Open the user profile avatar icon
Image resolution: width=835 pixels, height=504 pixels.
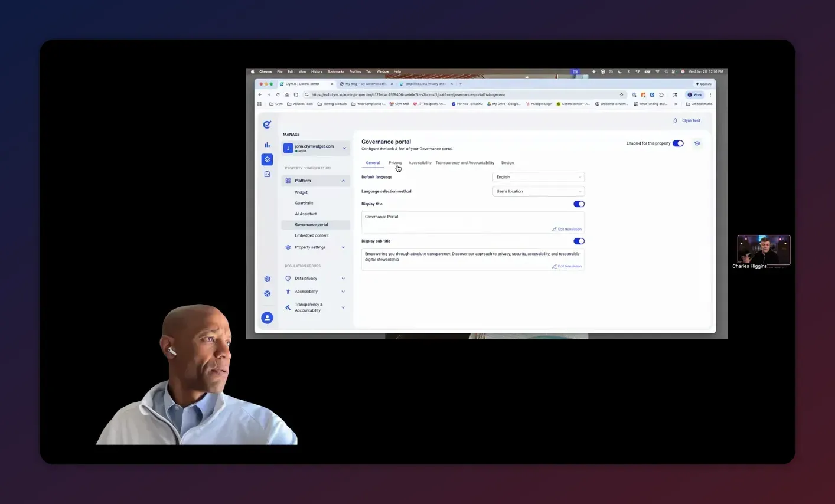coord(267,318)
